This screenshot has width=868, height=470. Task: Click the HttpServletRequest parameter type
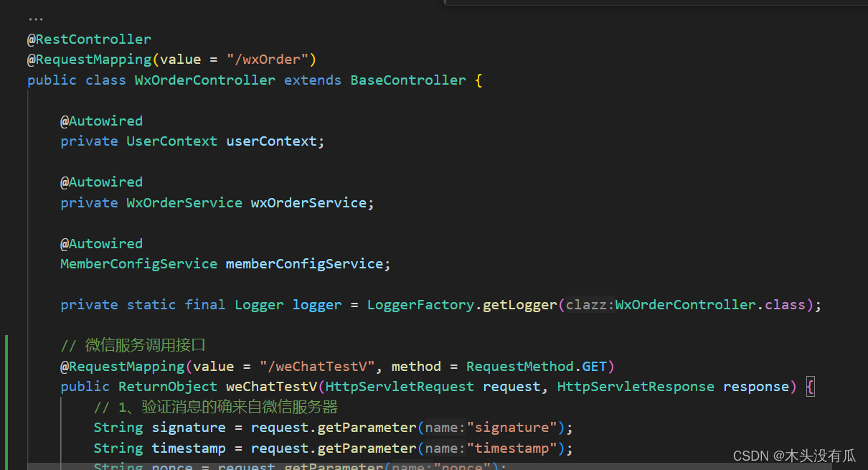[400, 386]
